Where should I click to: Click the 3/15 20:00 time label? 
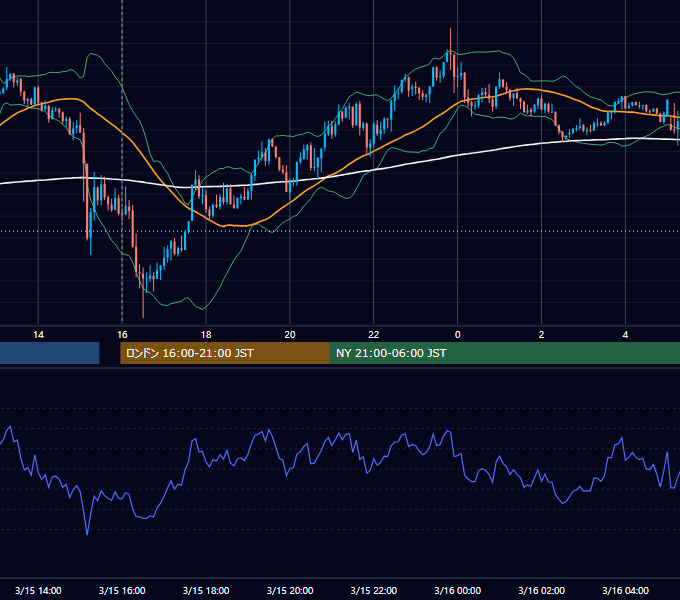(290, 590)
